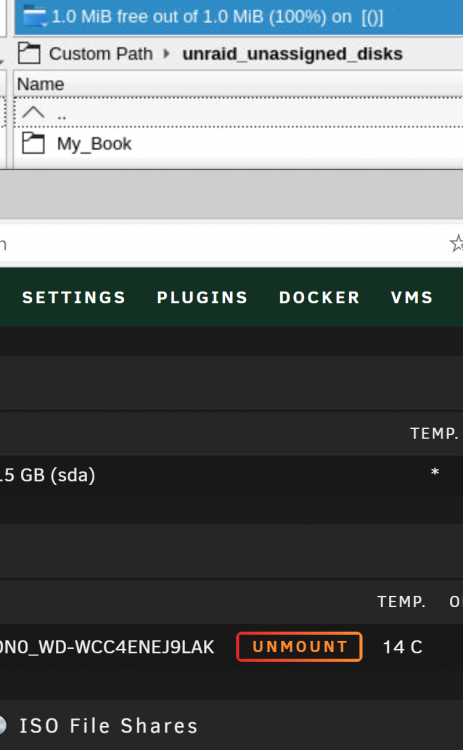The image size is (463, 750).
Task: Open the PLUGINS page
Action: point(202,298)
